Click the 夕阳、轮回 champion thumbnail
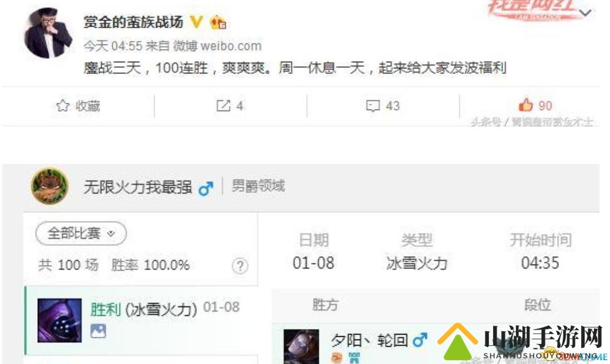 pyautogui.click(x=301, y=347)
